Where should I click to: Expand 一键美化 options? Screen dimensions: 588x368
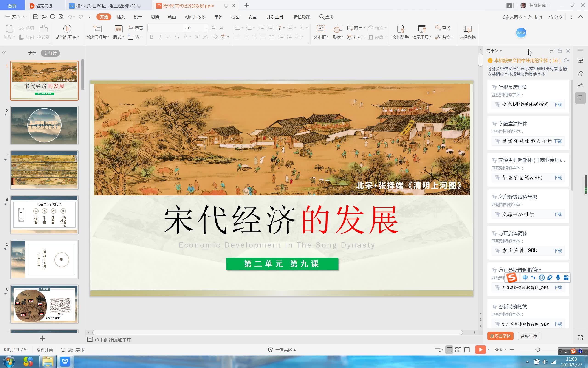pos(294,350)
